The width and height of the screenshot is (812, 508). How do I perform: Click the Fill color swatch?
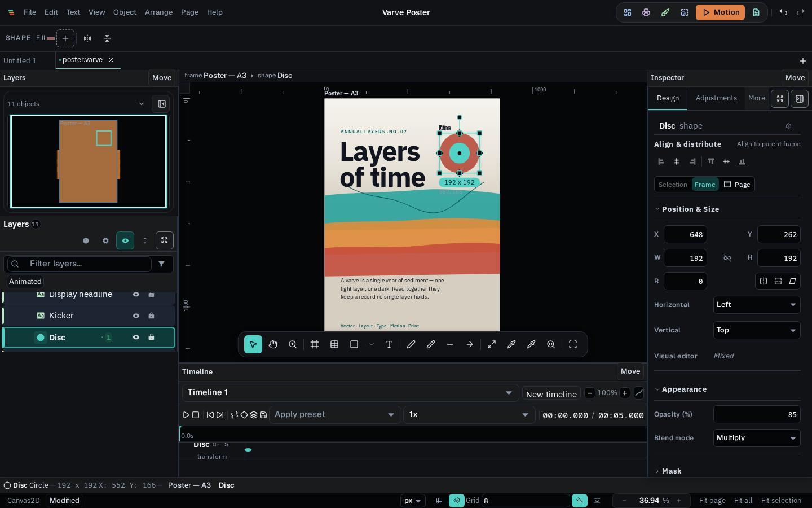[x=51, y=38]
